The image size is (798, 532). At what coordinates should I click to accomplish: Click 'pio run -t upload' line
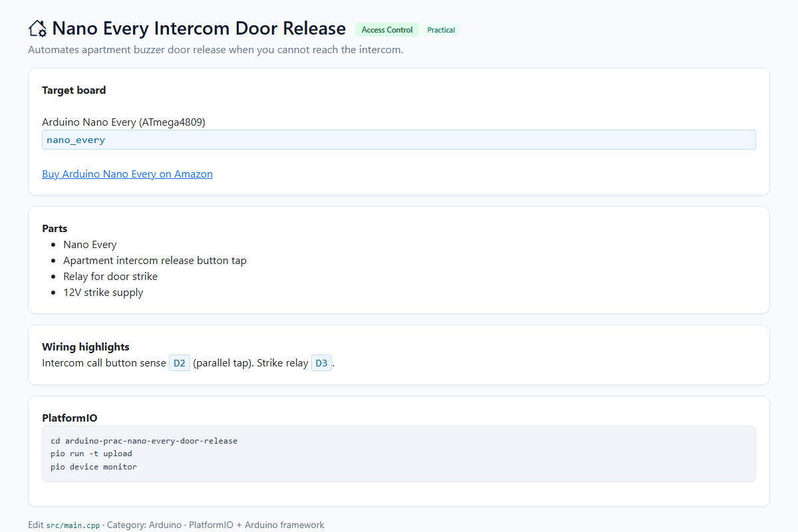click(x=91, y=454)
